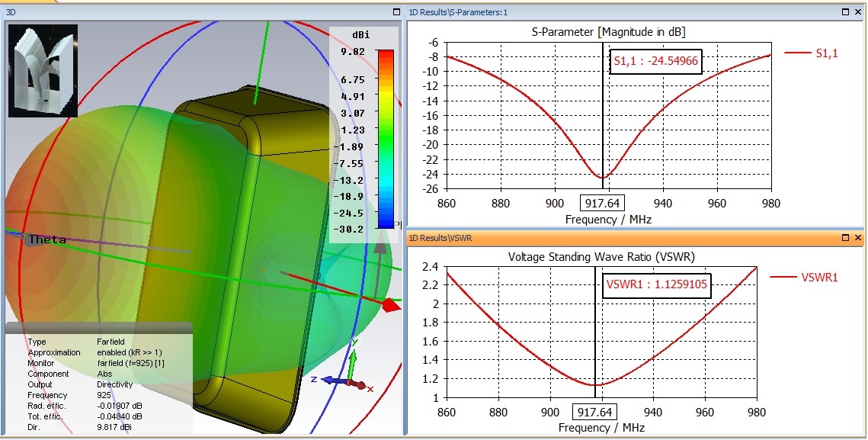
Task: Click the 917.64 marker in S-Parameter plot
Action: [x=602, y=204]
